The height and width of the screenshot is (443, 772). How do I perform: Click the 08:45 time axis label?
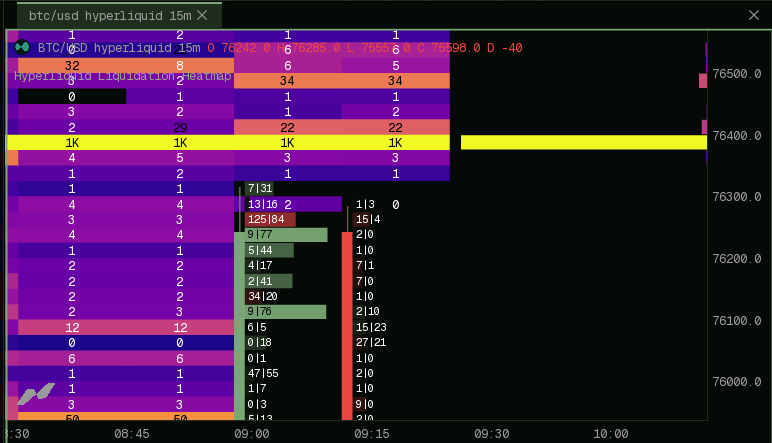tap(131, 434)
